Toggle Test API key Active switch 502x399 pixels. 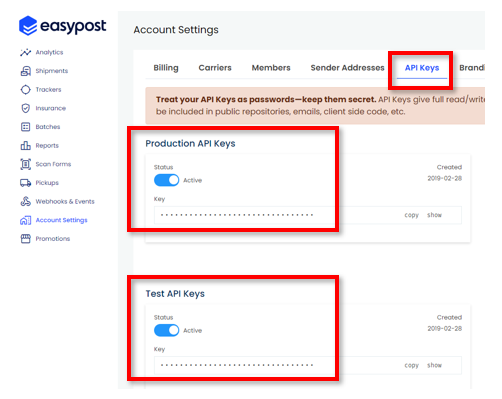click(166, 330)
